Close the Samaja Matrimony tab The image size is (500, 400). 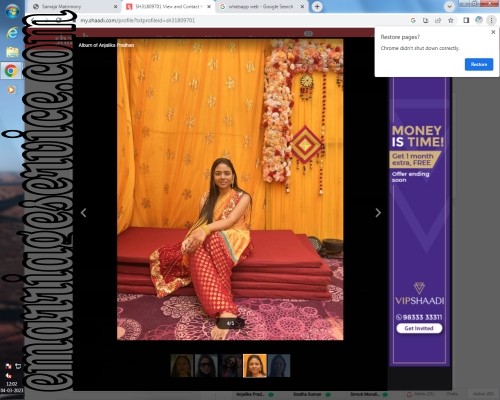point(115,6)
